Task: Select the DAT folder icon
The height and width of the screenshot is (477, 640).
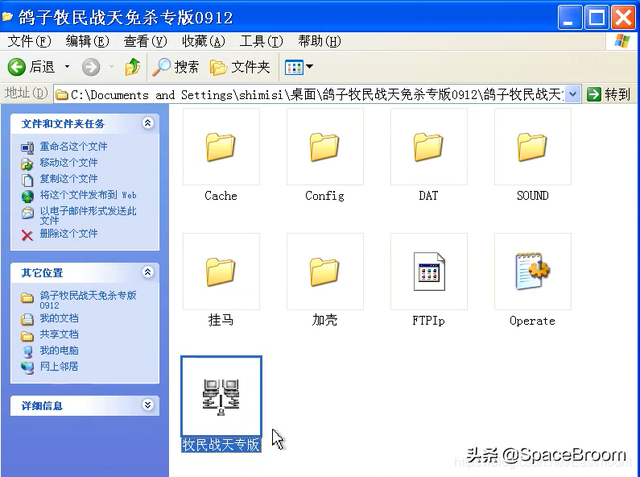Action: tap(429, 147)
